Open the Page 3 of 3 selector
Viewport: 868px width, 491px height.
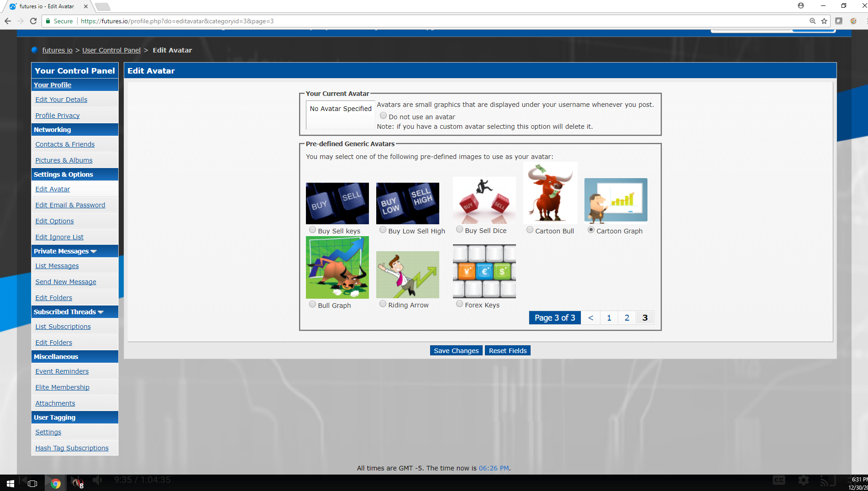(x=555, y=318)
